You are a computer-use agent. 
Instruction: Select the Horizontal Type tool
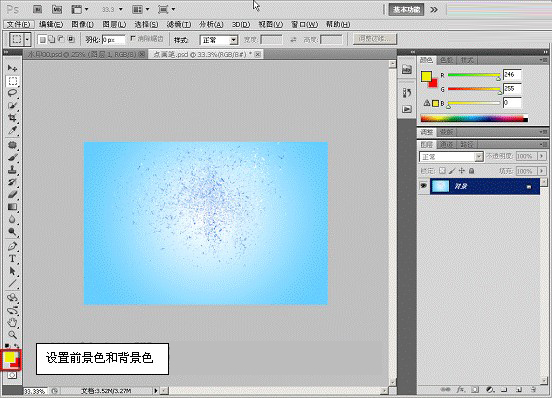tap(12, 259)
